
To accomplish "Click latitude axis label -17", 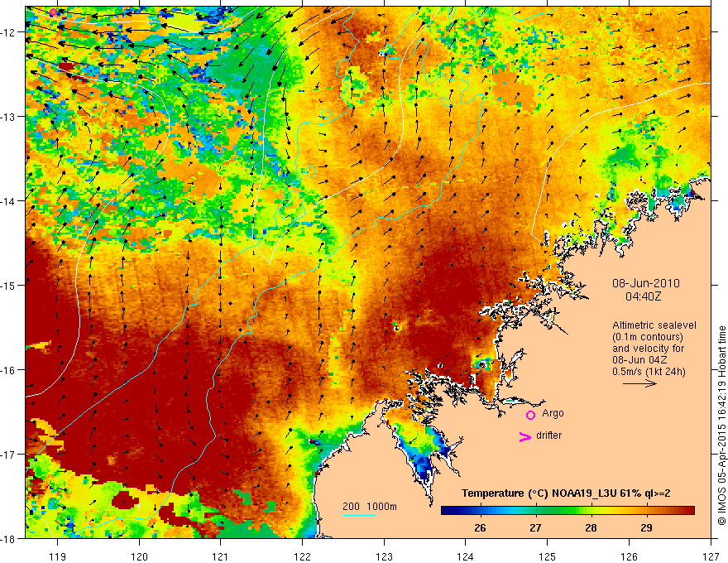I will [x=9, y=455].
